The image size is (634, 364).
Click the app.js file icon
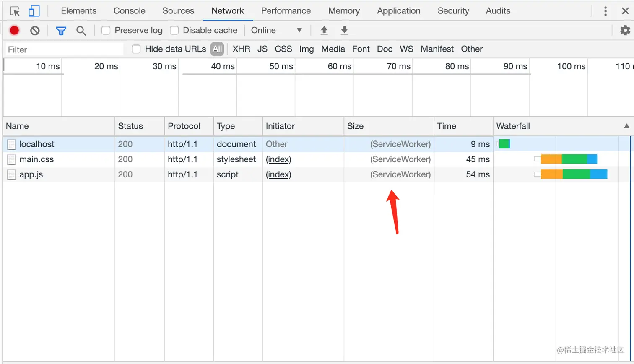(12, 174)
